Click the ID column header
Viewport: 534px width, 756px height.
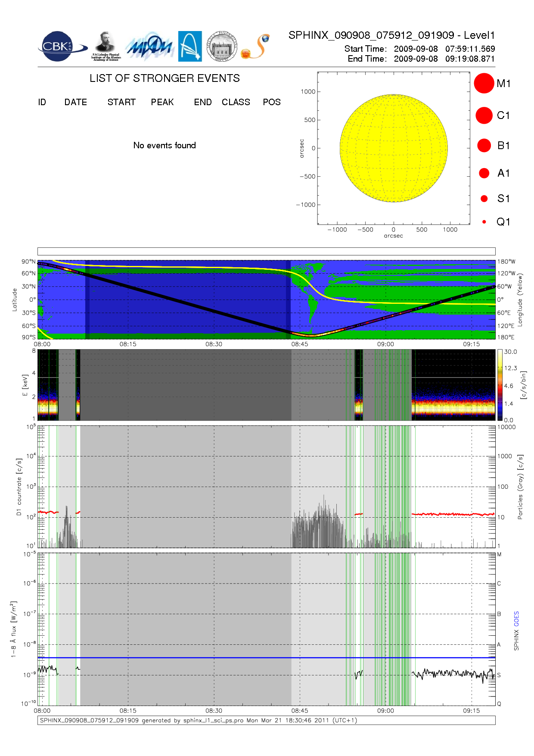coord(42,102)
